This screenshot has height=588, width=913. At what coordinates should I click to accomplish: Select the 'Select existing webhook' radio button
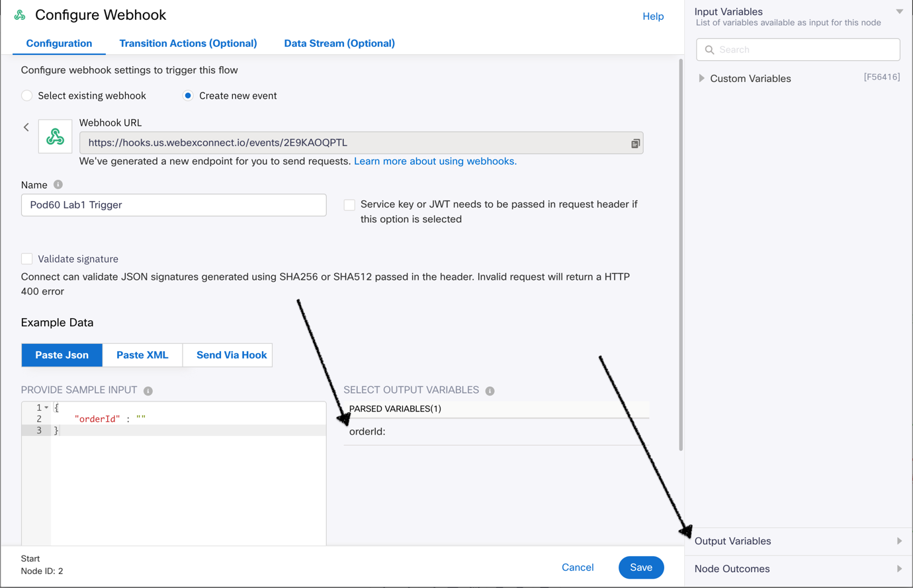point(26,96)
